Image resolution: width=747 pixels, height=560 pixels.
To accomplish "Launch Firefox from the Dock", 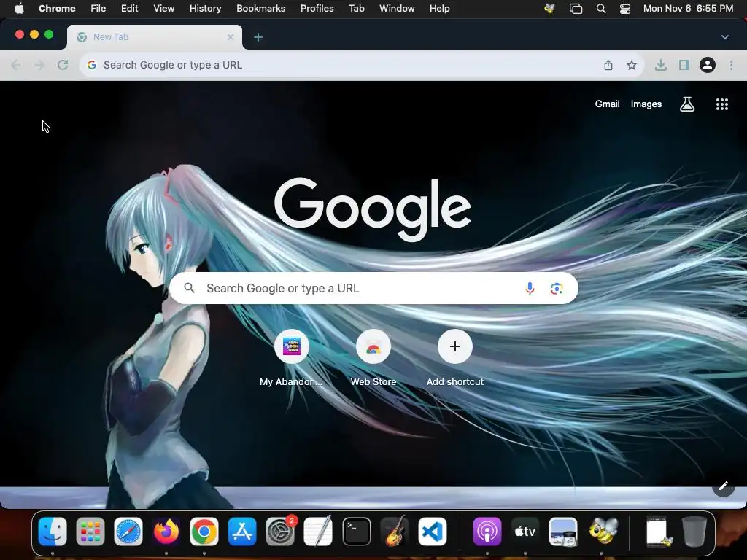I will point(166,531).
